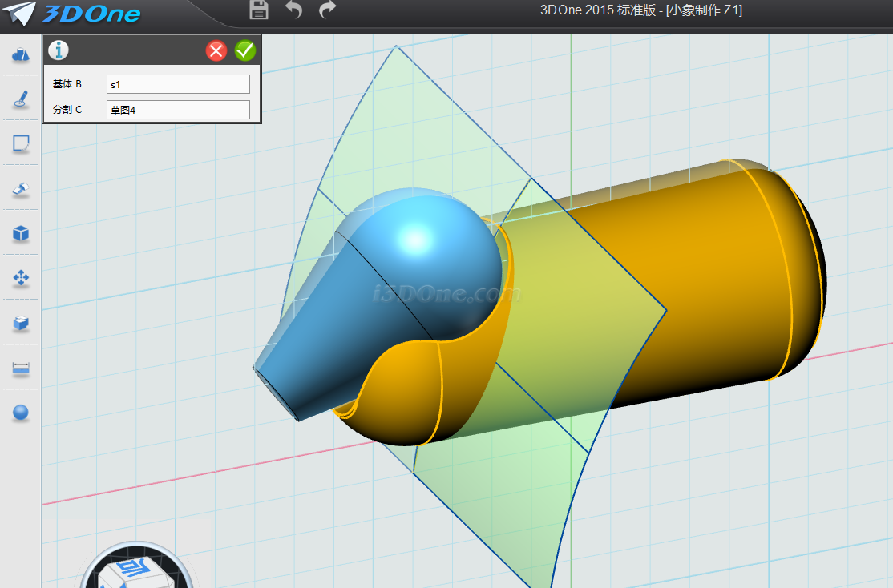Redo the action with right arrow
Viewport: 893px width, 588px height.
click(x=327, y=10)
